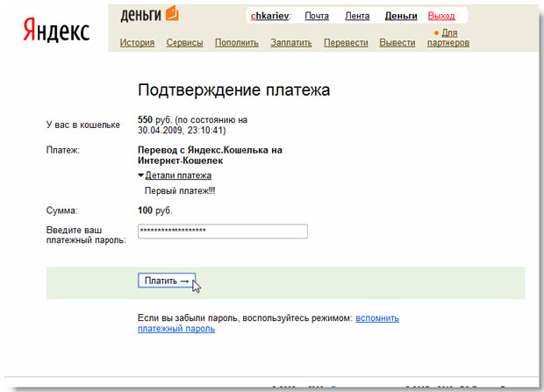
Task: Select Деньги in the top bar
Action: 401,16
